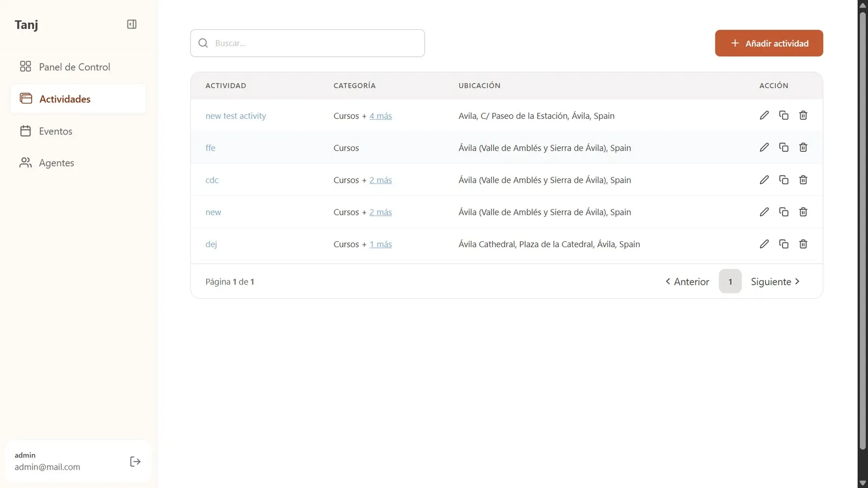Screen dimensions: 868x488
Task: Duplicate the 'dej' activity
Action: click(783, 244)
